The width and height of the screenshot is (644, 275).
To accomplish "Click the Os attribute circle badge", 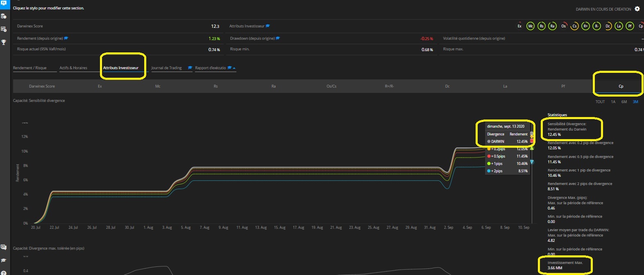I will 564,26.
